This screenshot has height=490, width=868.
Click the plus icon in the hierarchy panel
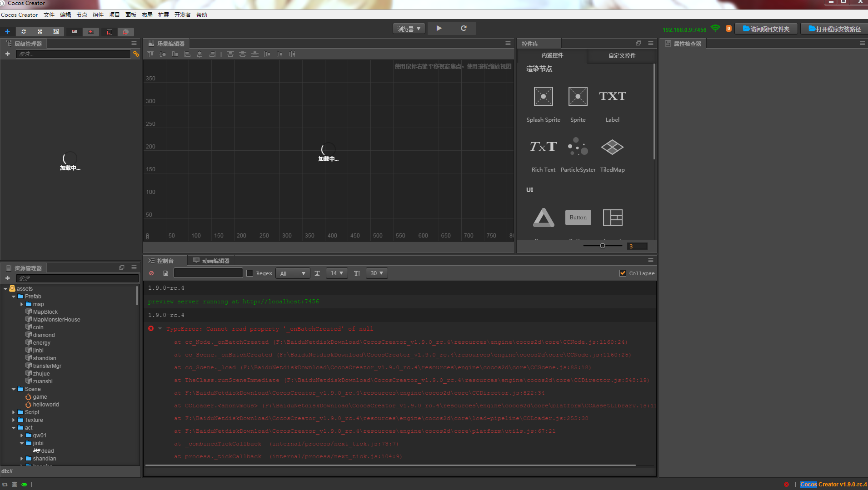click(7, 54)
